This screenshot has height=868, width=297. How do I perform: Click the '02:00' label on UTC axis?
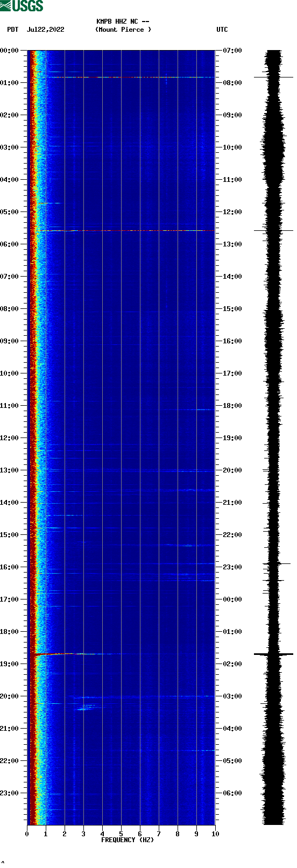click(x=232, y=664)
